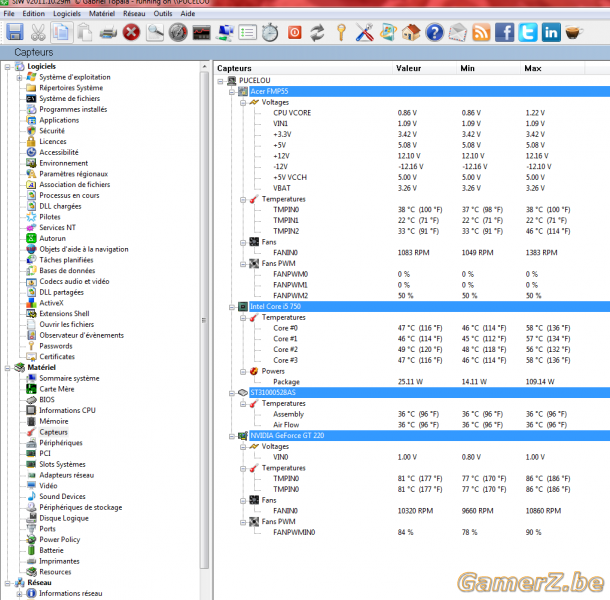
Task: Sort by the Valeur column header
Action: [424, 68]
